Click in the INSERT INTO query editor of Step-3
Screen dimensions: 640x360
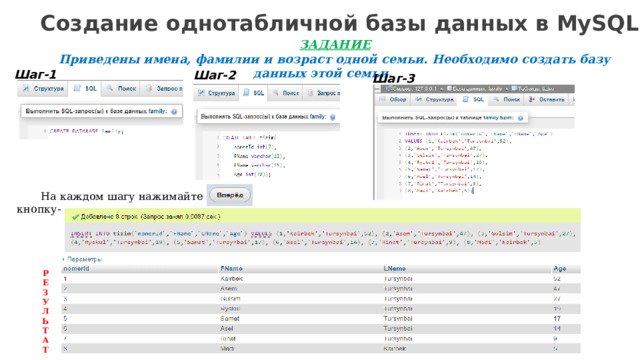click(474, 163)
